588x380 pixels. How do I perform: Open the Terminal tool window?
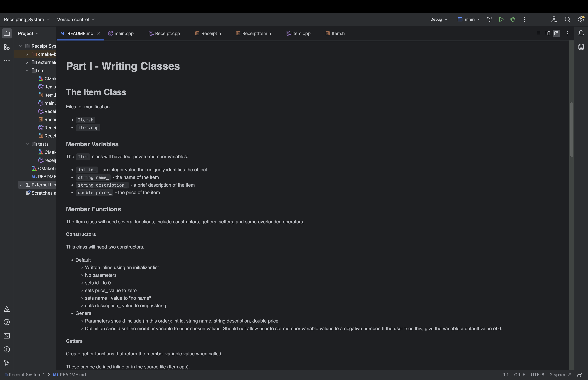pos(7,336)
